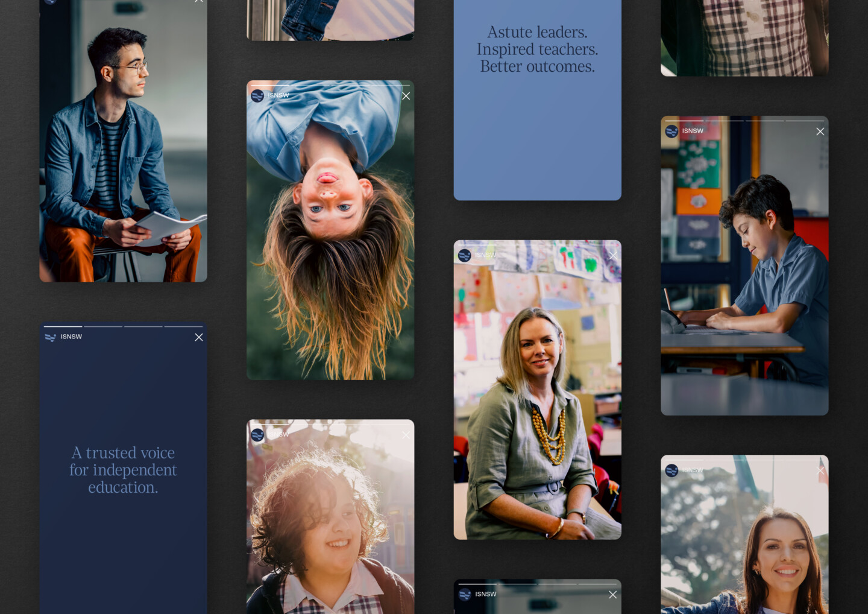Tap ISNSW avatar on curly-haired child story
This screenshot has height=614, width=868.
tap(257, 435)
